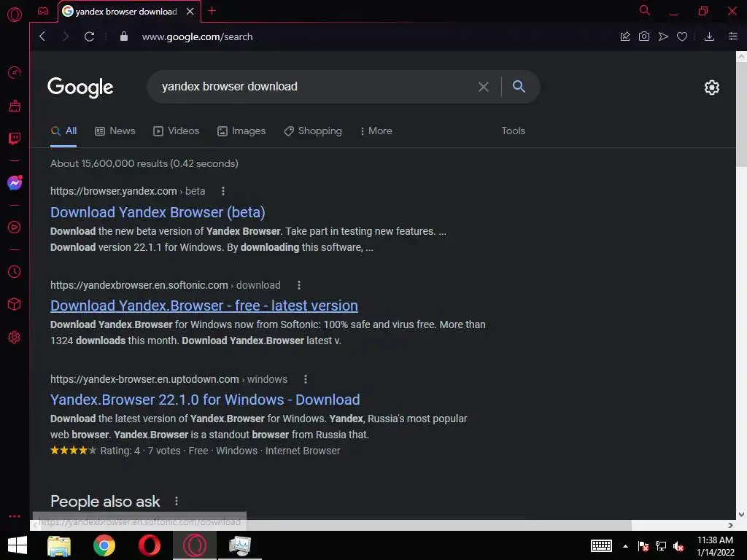Click the vertical scrollbar thumb
The width and height of the screenshot is (747, 560).
pyautogui.click(x=741, y=114)
